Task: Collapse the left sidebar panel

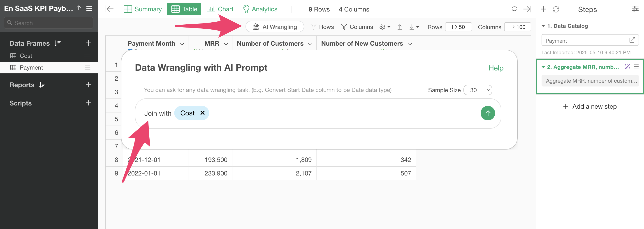Action: 109,9
